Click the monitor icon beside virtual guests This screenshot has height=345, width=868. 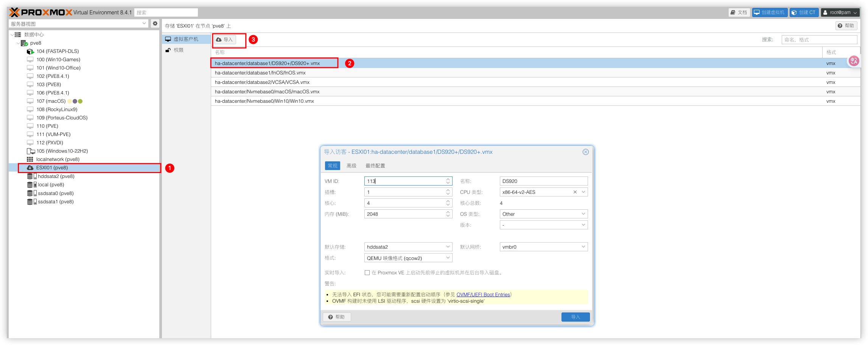point(168,39)
